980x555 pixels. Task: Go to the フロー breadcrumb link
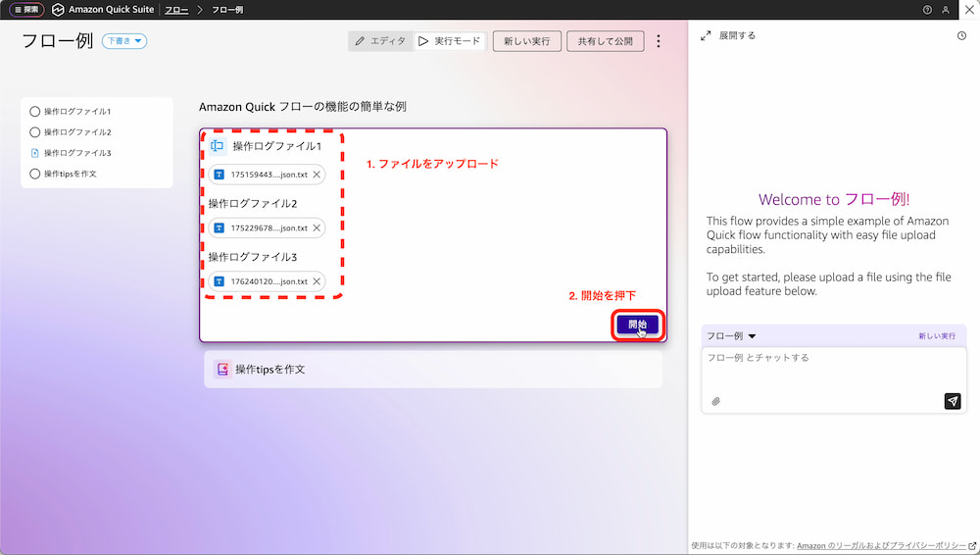point(176,10)
